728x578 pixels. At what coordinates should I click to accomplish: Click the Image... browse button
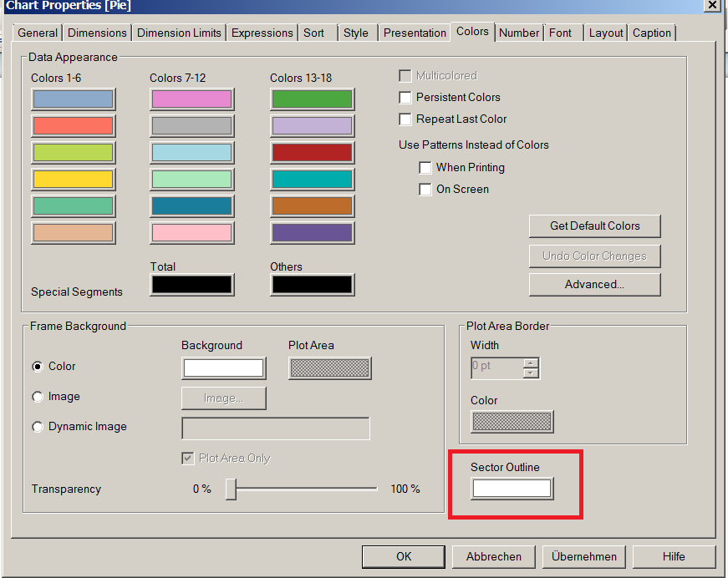(x=224, y=398)
